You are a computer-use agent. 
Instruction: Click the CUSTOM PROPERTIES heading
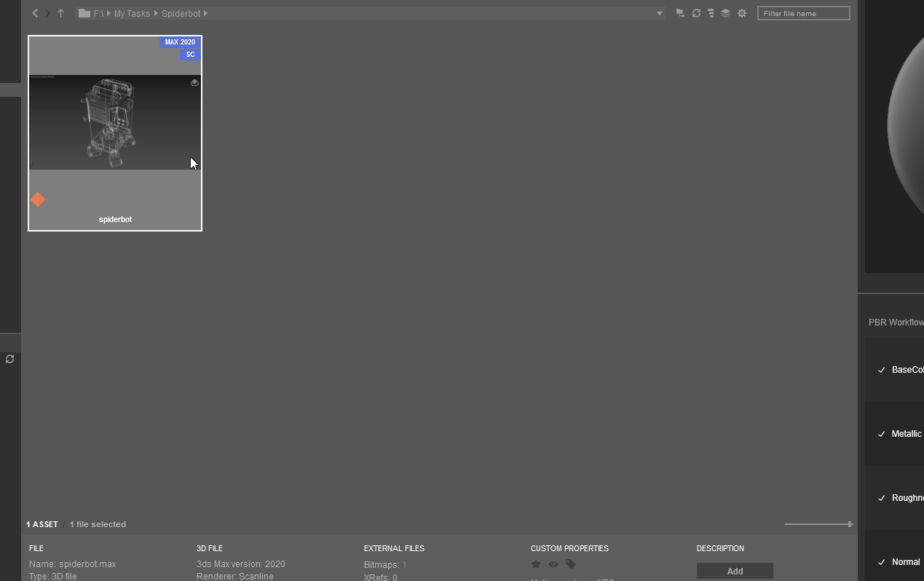[569, 548]
